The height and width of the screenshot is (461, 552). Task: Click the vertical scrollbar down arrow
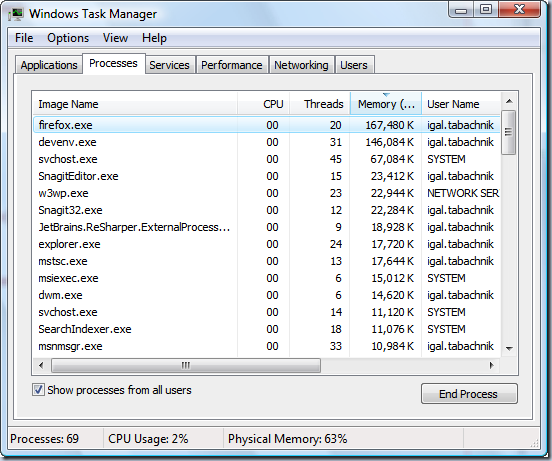pyautogui.click(x=509, y=348)
